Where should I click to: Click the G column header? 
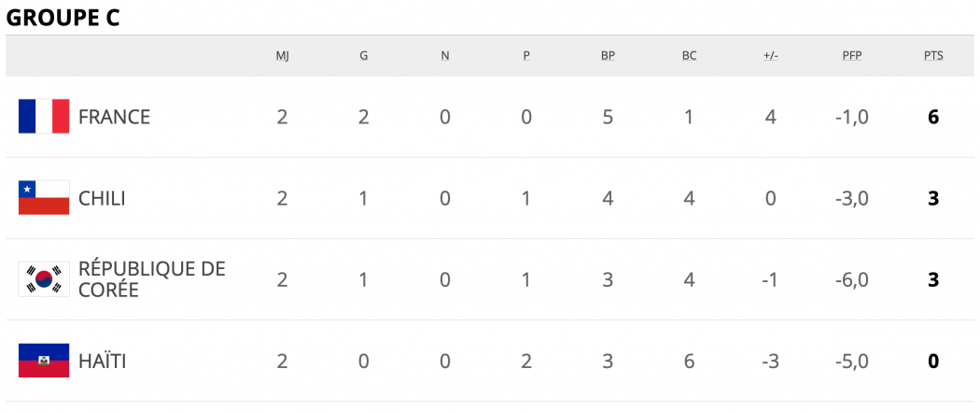point(364,56)
